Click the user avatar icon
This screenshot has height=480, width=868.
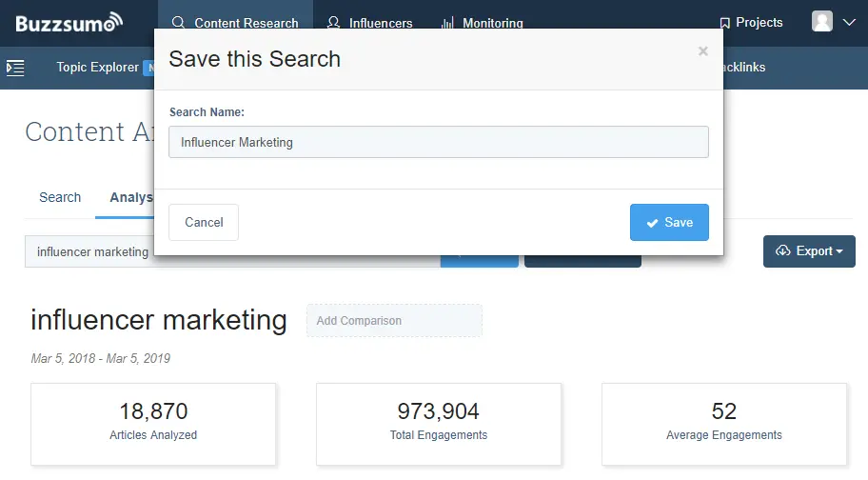(x=822, y=22)
